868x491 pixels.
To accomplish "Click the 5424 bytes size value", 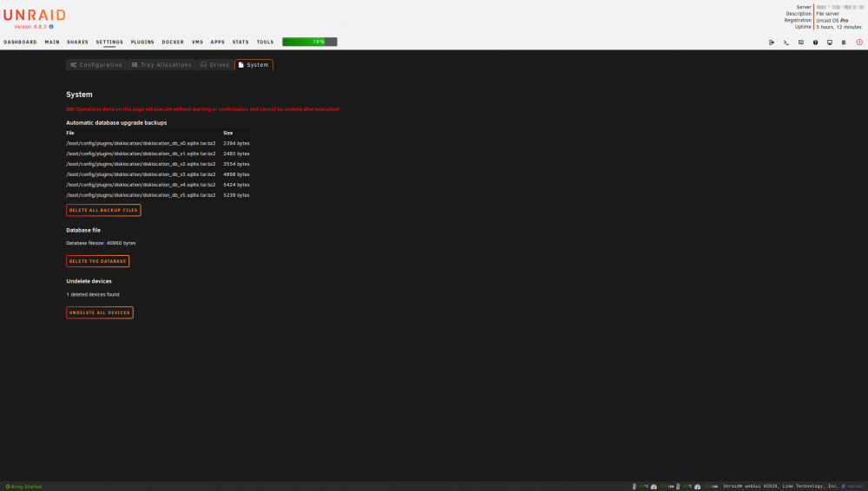I will (236, 185).
